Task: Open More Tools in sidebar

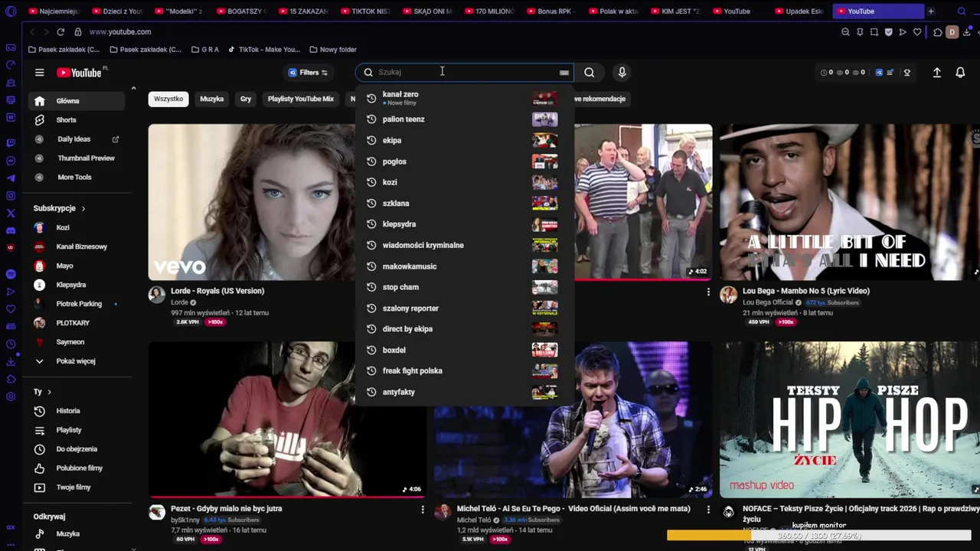Action: (77, 178)
